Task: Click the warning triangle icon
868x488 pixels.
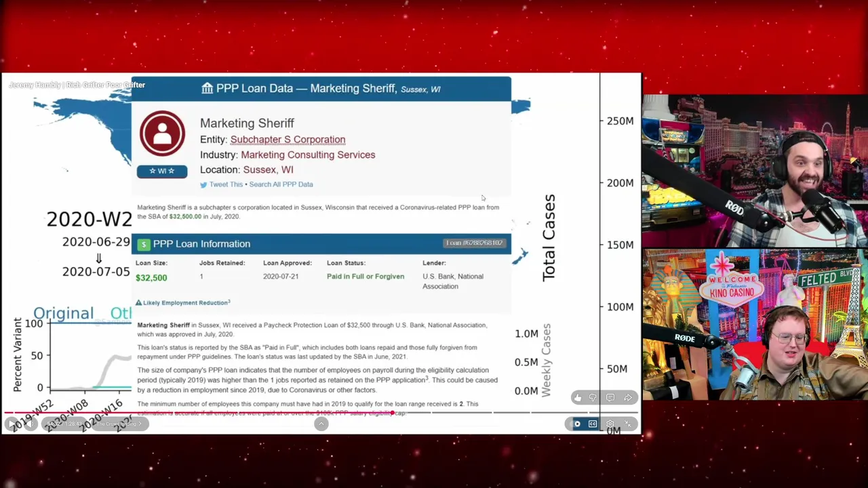Action: coord(138,303)
